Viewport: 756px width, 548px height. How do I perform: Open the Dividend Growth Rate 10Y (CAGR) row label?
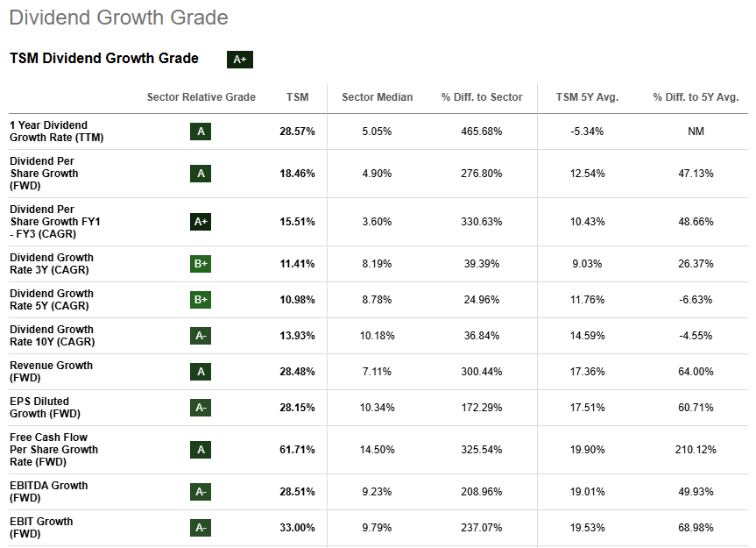click(x=52, y=336)
